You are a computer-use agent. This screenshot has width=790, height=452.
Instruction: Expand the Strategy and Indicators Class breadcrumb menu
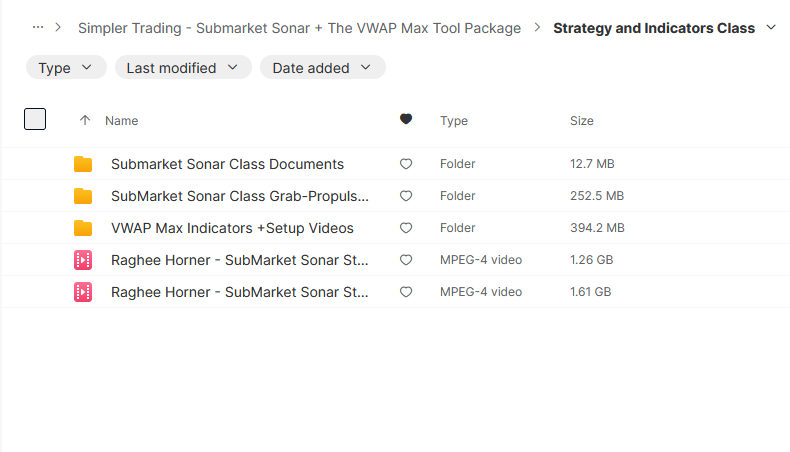click(x=770, y=28)
